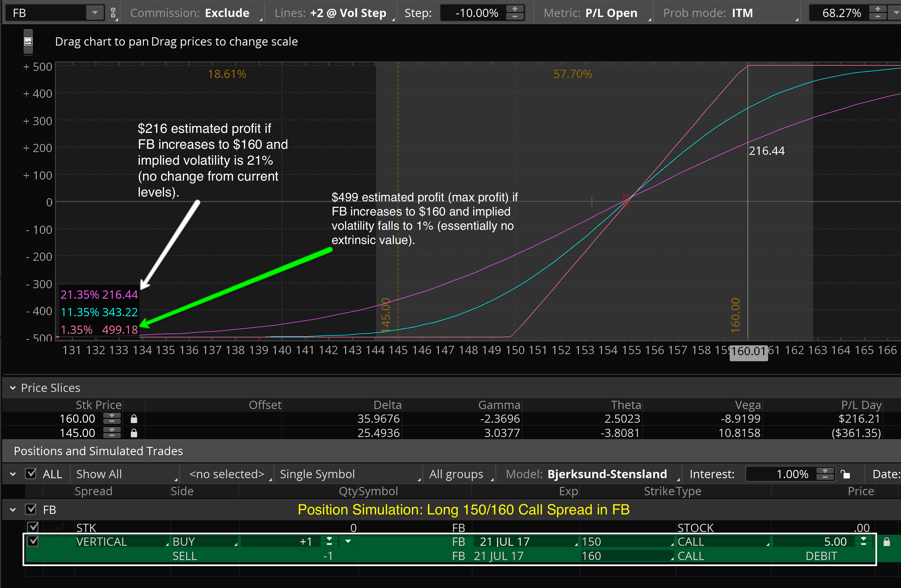Click the P/L Day column header
The width and height of the screenshot is (901, 588).
click(861, 405)
